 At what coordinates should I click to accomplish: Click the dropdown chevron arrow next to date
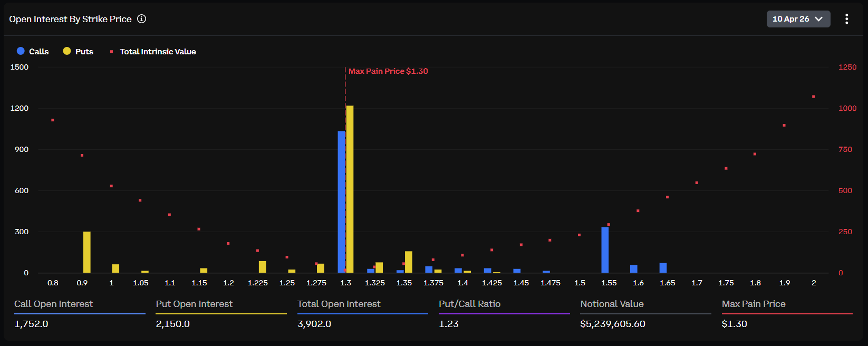819,19
